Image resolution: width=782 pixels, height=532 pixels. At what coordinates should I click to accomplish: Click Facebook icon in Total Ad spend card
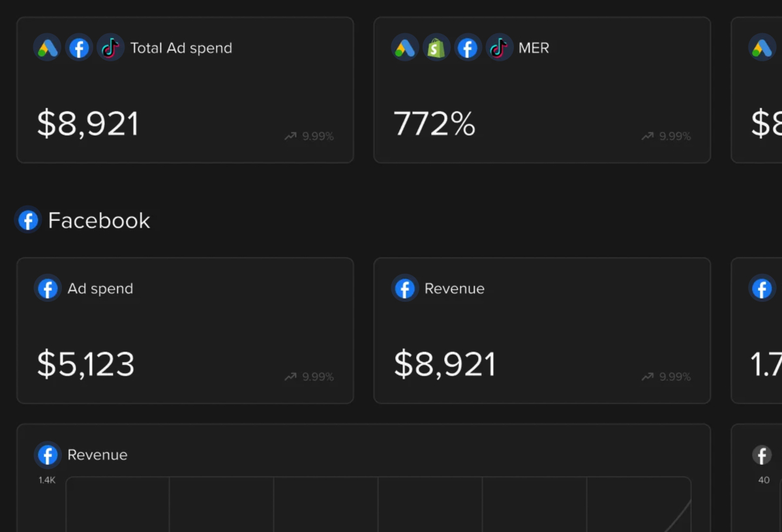(x=79, y=48)
